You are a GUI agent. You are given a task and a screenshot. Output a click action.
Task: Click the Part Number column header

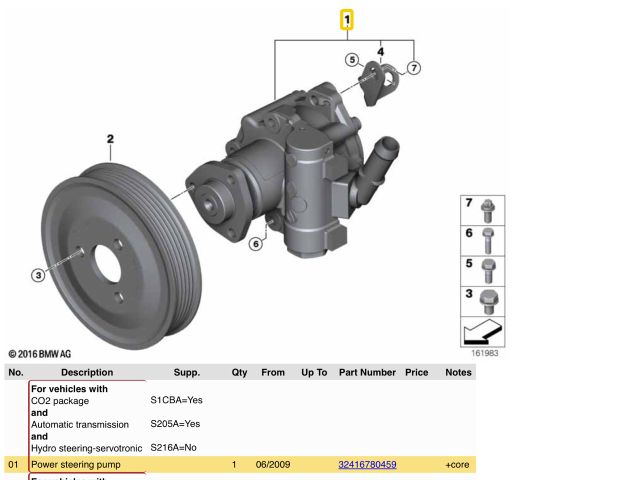tap(367, 372)
